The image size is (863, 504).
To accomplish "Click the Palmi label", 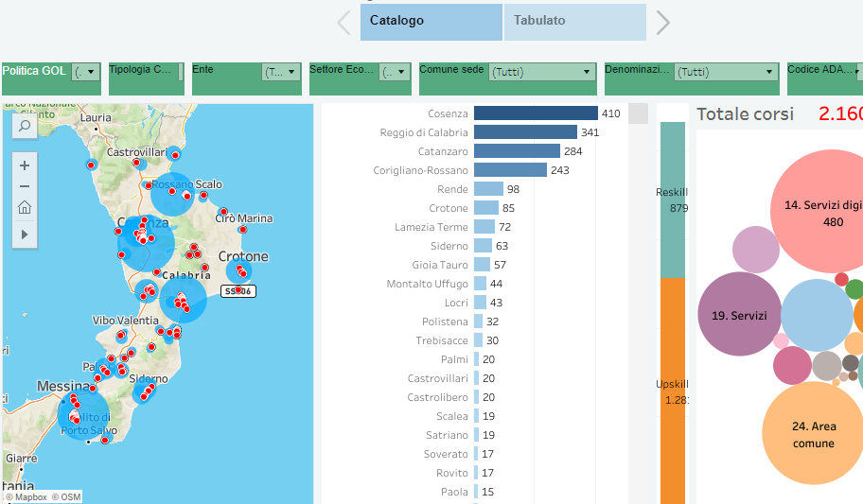I will tap(454, 359).
